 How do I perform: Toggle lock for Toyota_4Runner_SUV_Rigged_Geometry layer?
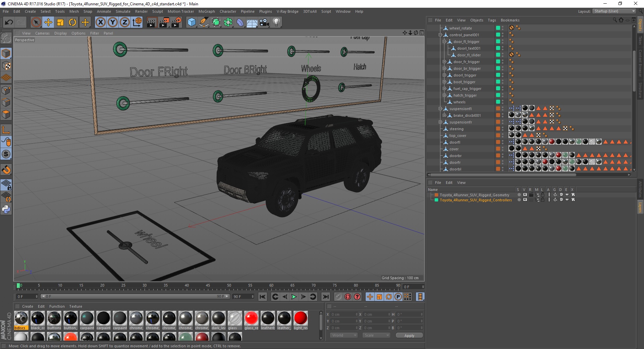pos(543,195)
